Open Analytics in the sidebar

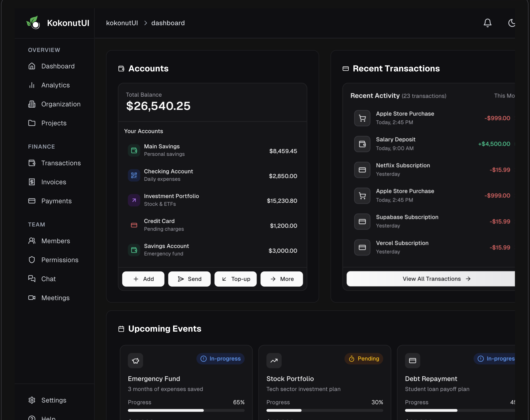click(55, 85)
